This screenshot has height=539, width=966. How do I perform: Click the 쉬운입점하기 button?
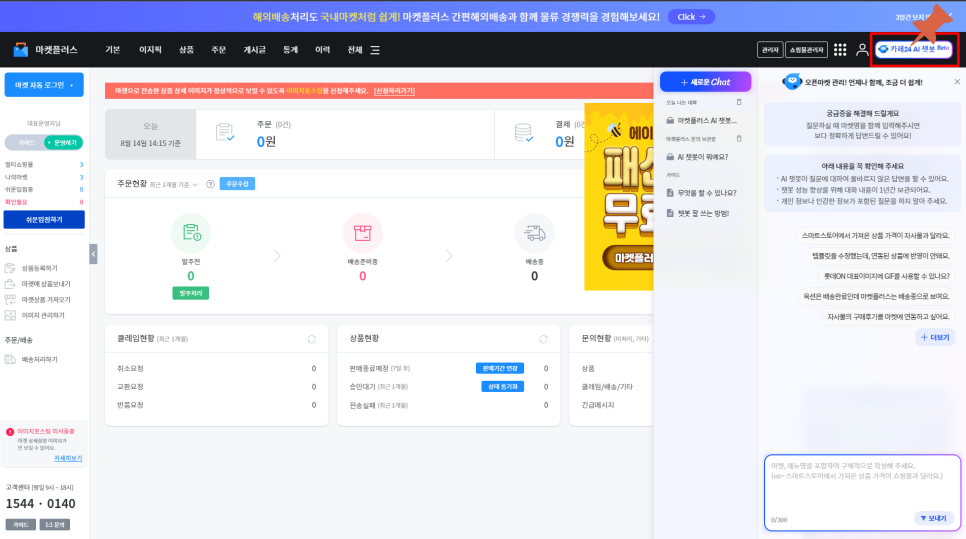click(x=44, y=220)
